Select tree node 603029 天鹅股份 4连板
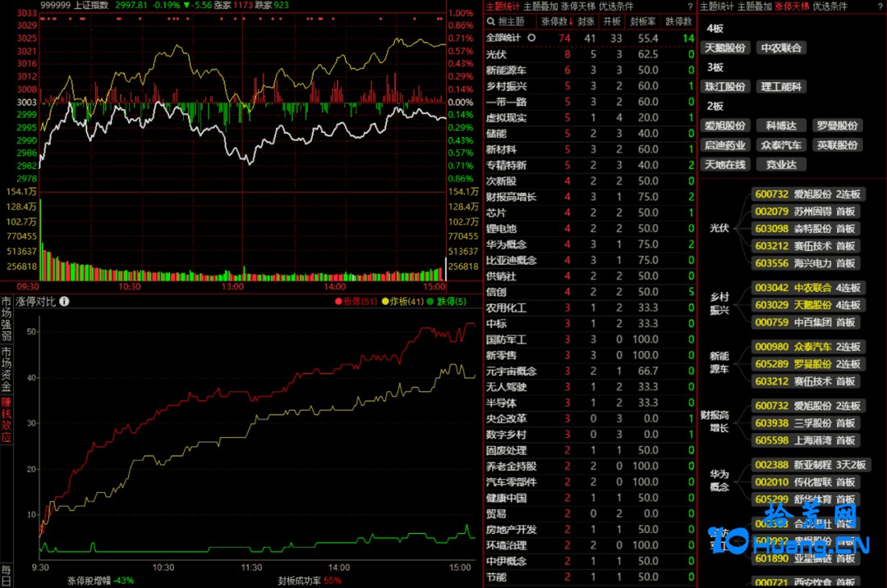 click(808, 305)
